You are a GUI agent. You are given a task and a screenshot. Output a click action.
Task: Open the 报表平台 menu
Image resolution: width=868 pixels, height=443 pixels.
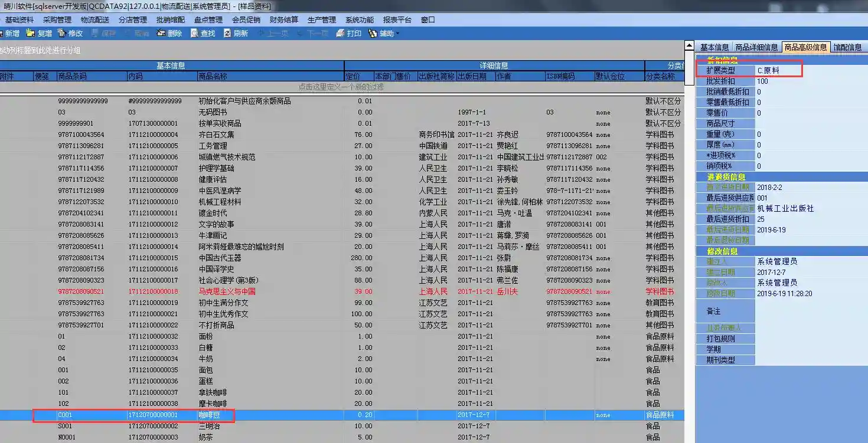[x=397, y=19]
